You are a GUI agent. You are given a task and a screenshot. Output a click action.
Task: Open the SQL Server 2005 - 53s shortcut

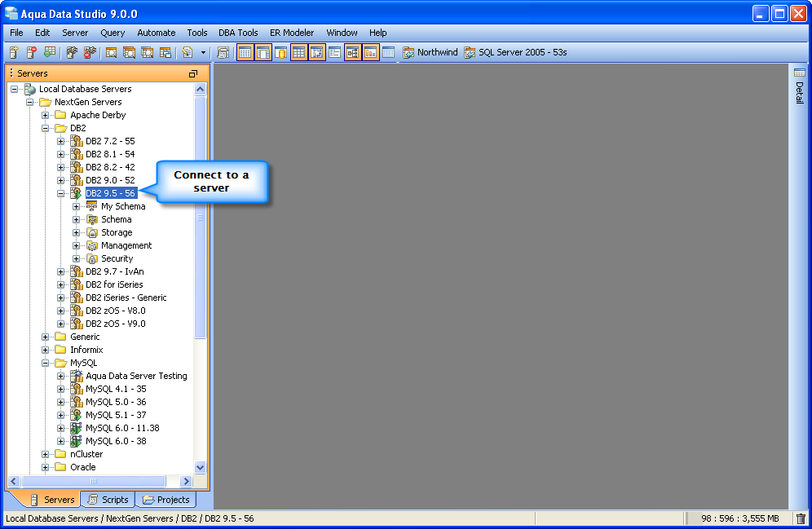pyautogui.click(x=515, y=52)
